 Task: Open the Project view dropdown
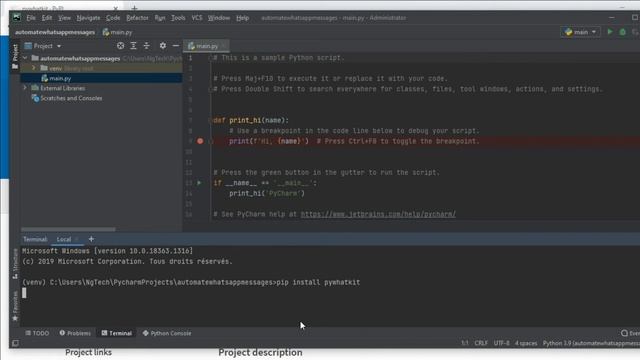pyautogui.click(x=43, y=46)
